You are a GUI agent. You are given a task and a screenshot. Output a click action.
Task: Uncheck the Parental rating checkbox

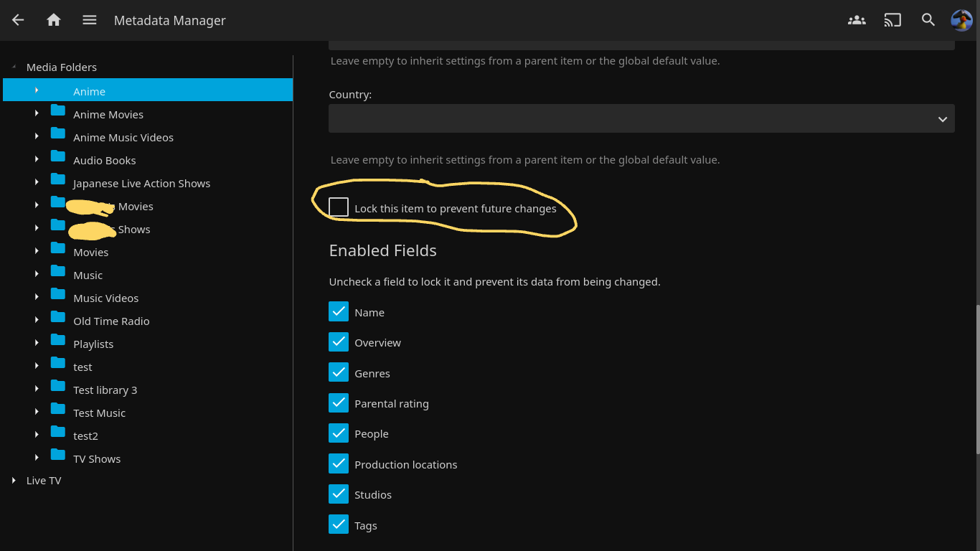tap(339, 403)
